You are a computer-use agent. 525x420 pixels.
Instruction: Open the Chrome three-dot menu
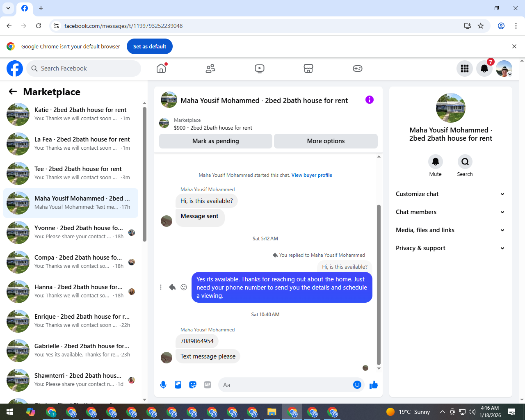pyautogui.click(x=516, y=26)
